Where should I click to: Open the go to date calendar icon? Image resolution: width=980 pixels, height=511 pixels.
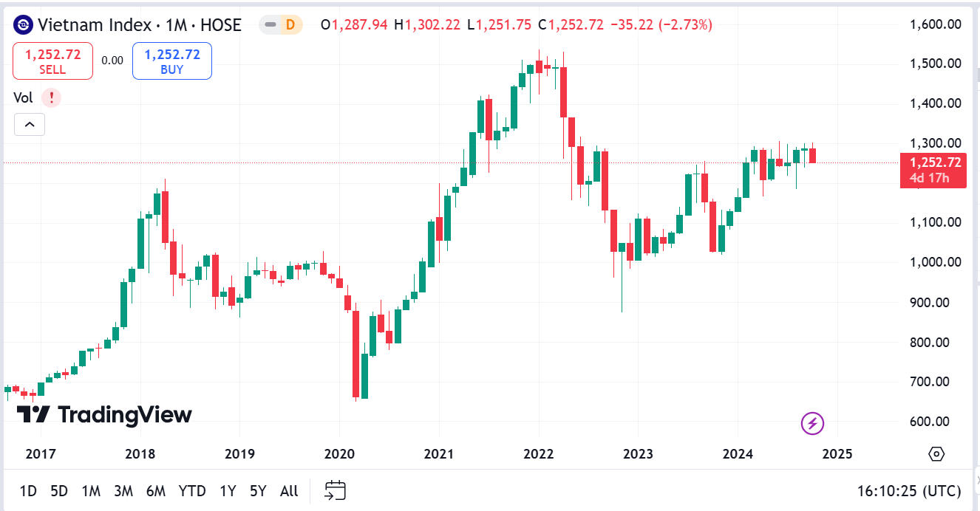point(336,490)
